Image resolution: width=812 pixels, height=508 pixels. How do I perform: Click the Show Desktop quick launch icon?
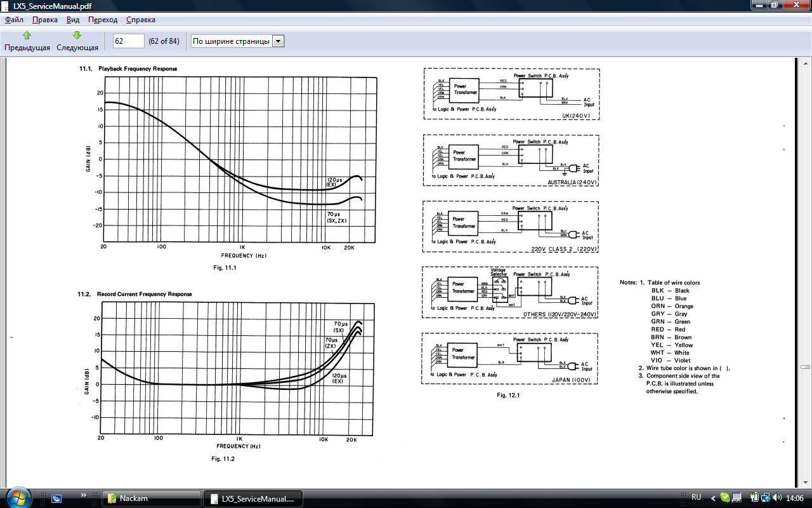tap(56, 498)
